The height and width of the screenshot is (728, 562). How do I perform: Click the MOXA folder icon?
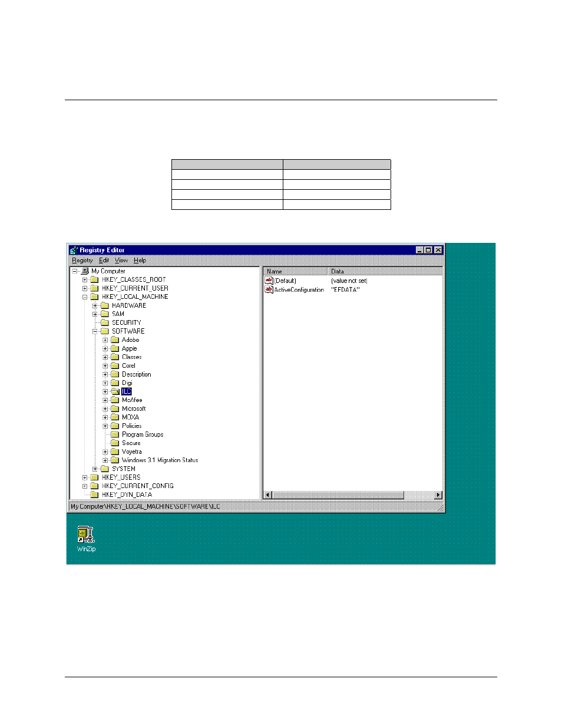click(115, 417)
